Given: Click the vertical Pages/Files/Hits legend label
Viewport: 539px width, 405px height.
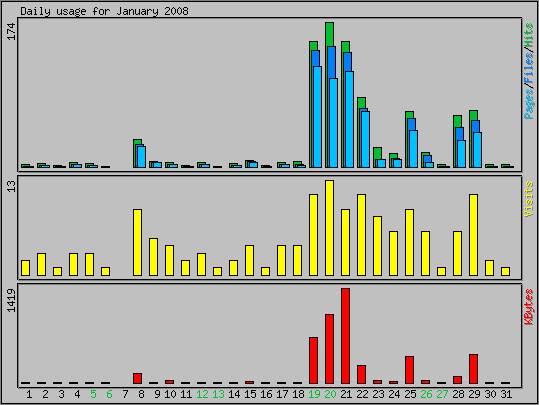Looking at the screenshot, I should [x=529, y=71].
